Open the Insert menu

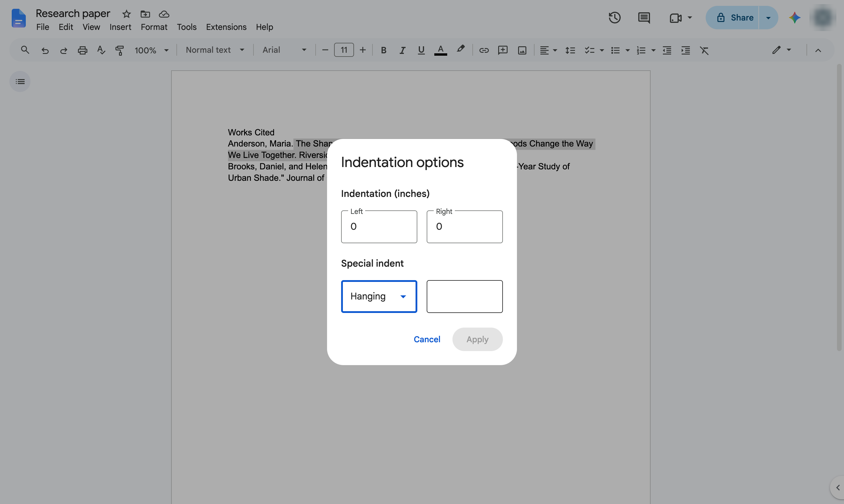[120, 27]
